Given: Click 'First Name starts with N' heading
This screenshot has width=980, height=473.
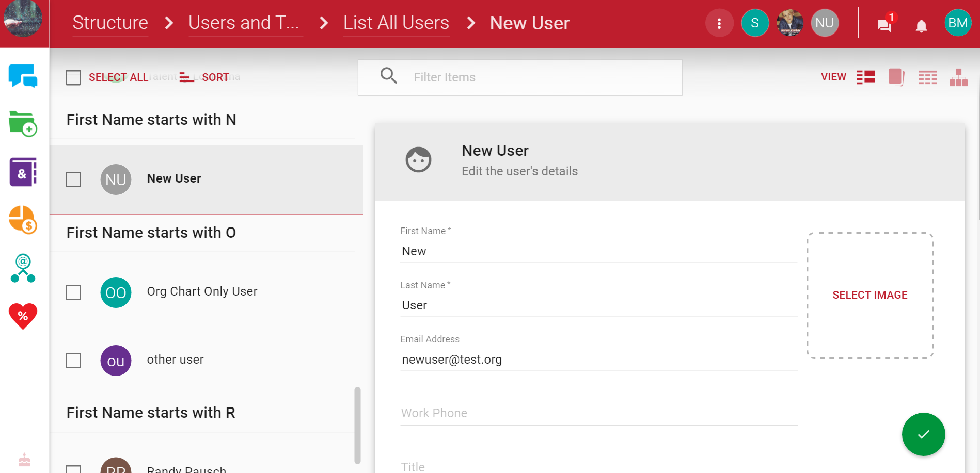Looking at the screenshot, I should [x=151, y=120].
